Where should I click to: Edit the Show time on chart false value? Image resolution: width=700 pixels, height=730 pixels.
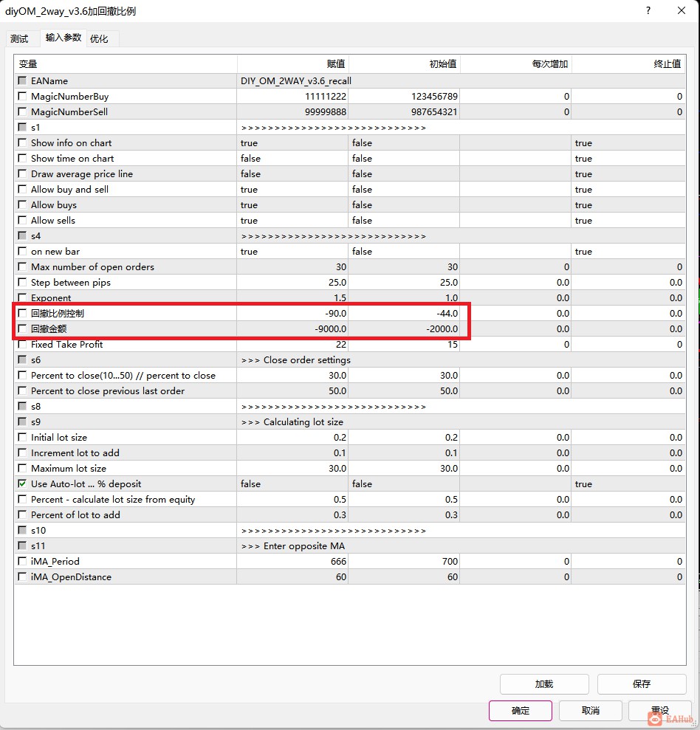[292, 158]
